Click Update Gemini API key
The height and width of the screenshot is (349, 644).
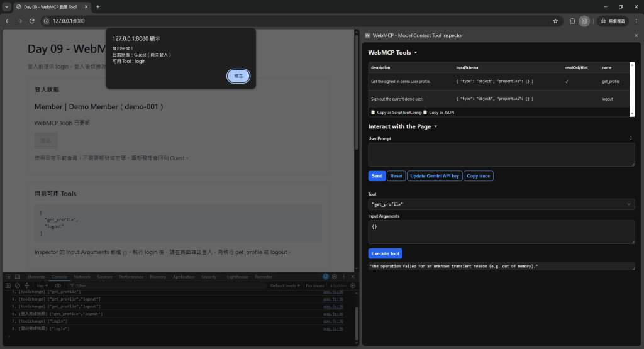435,175
